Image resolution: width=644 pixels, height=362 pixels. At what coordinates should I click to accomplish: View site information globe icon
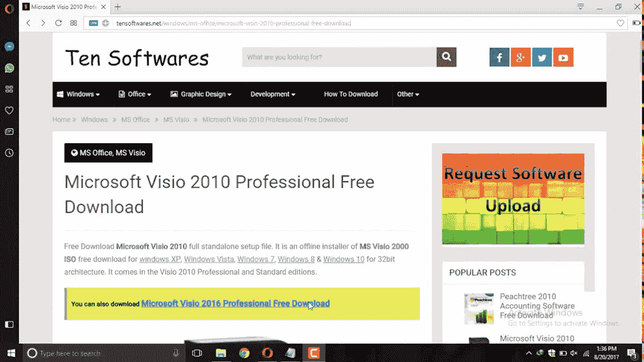pyautogui.click(x=106, y=23)
